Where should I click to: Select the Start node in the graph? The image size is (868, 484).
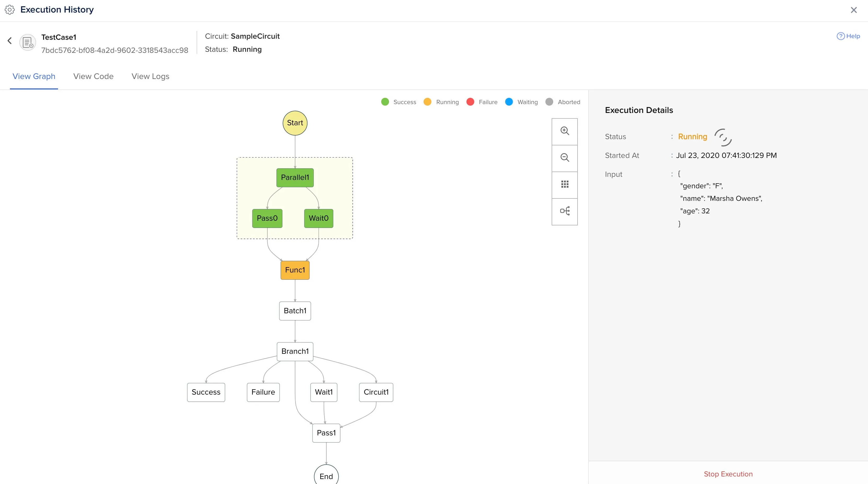coord(295,123)
